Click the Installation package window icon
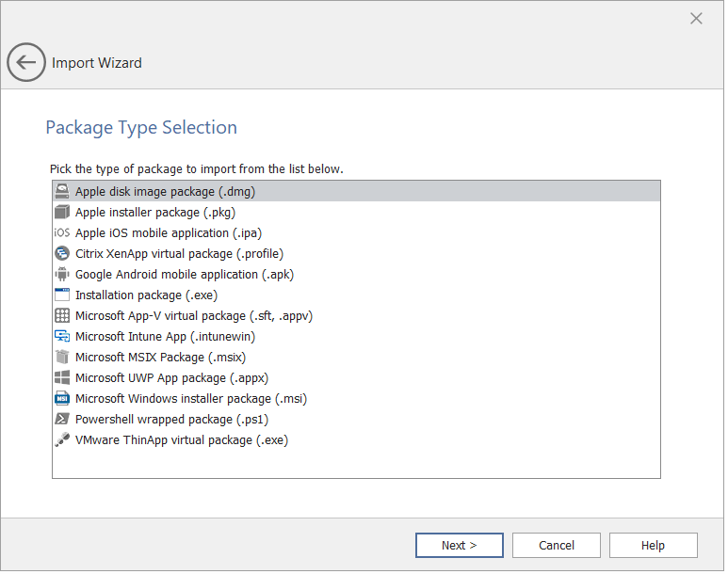The height and width of the screenshot is (574, 728). tap(62, 295)
